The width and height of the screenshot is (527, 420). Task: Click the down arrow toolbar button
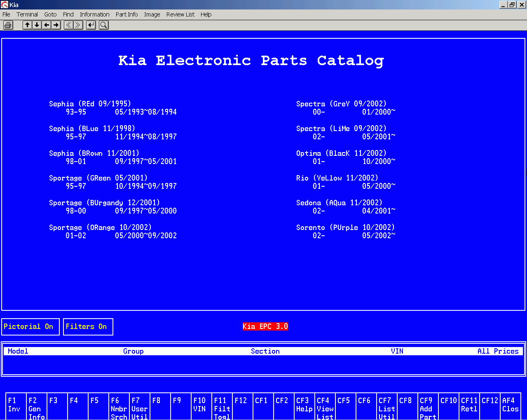point(37,25)
